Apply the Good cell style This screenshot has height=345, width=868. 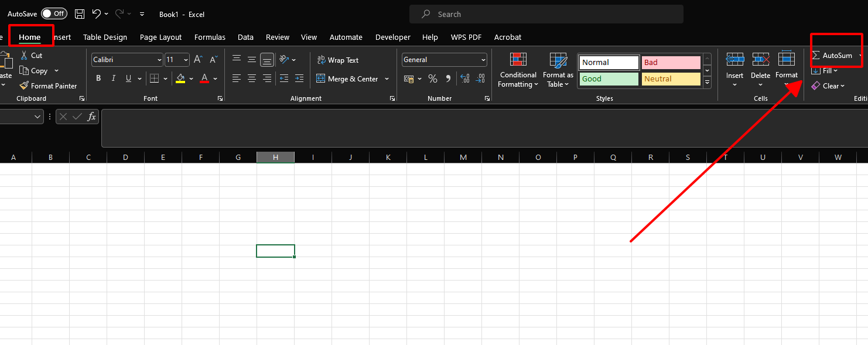point(608,78)
